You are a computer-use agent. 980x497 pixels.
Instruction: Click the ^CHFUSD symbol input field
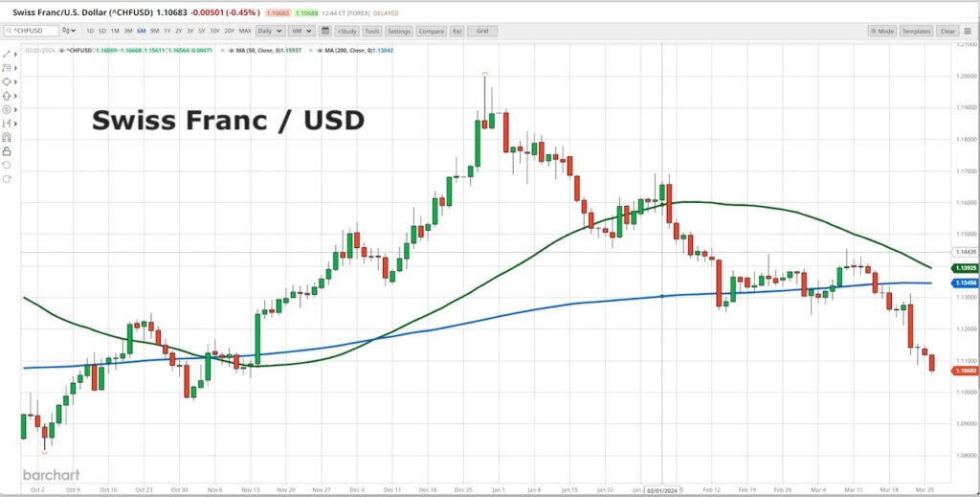[32, 31]
